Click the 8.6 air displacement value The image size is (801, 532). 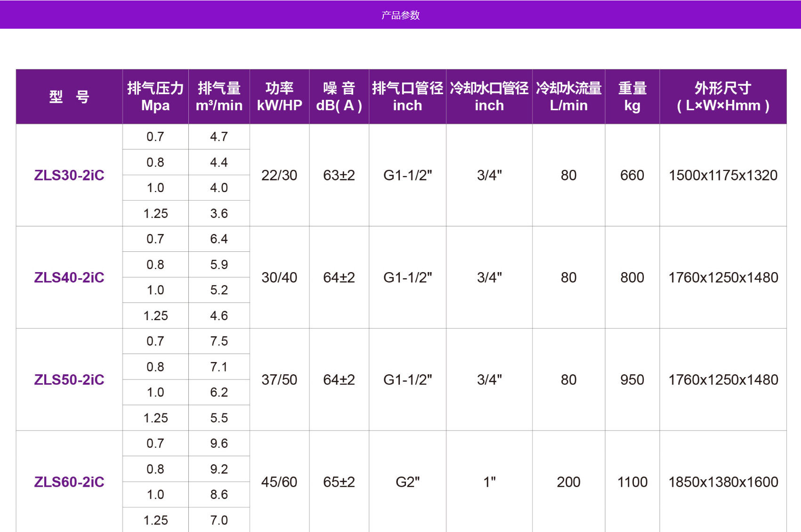219,494
